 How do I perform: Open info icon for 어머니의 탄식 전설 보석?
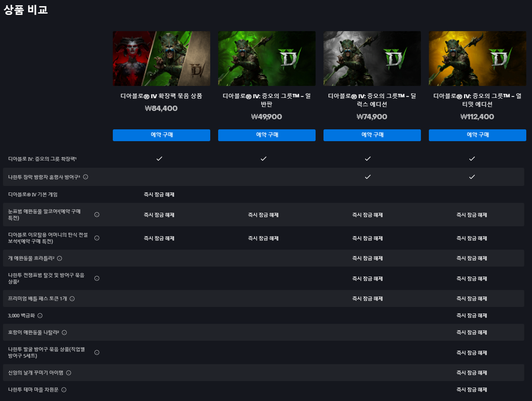97,238
